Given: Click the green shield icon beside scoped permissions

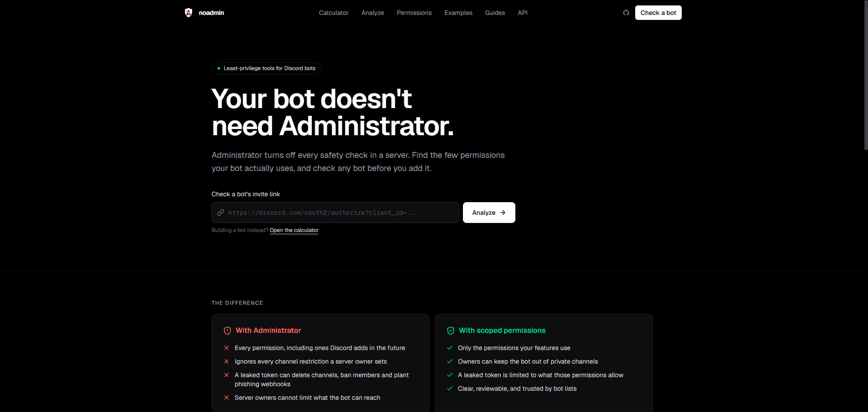Looking at the screenshot, I should pyautogui.click(x=451, y=331).
